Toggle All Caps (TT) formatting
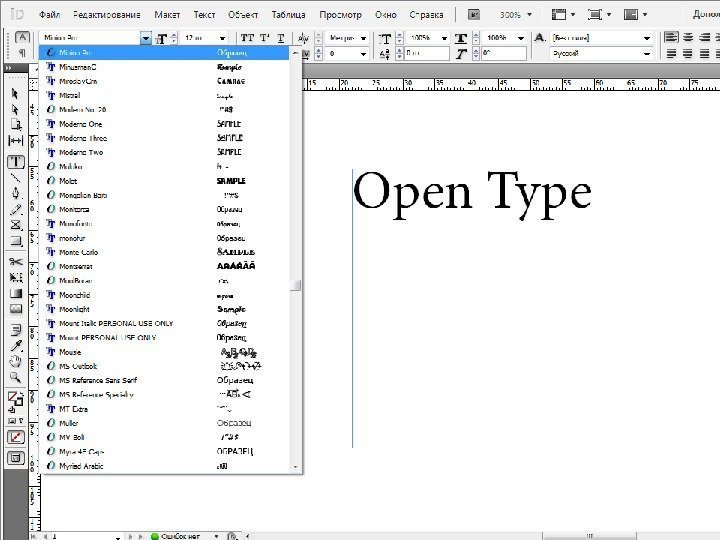Image resolution: width=720 pixels, height=540 pixels. (247, 37)
